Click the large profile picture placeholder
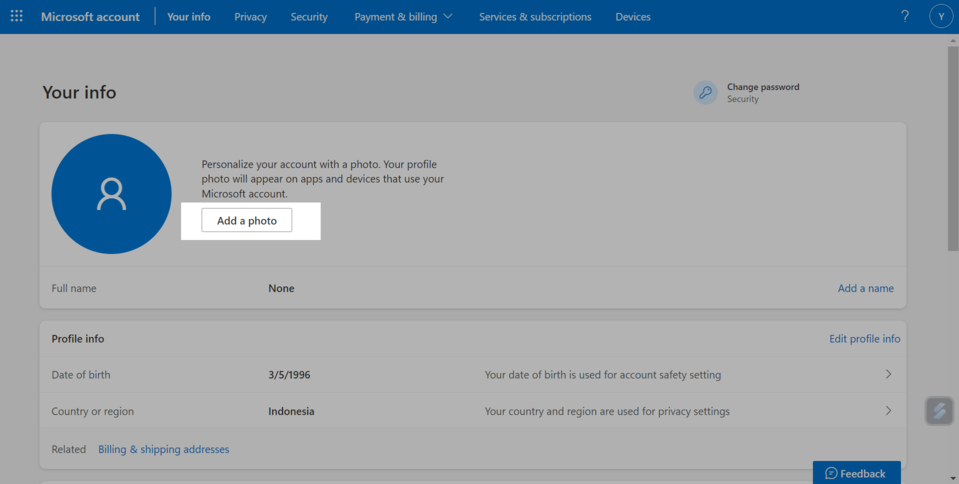 111,194
